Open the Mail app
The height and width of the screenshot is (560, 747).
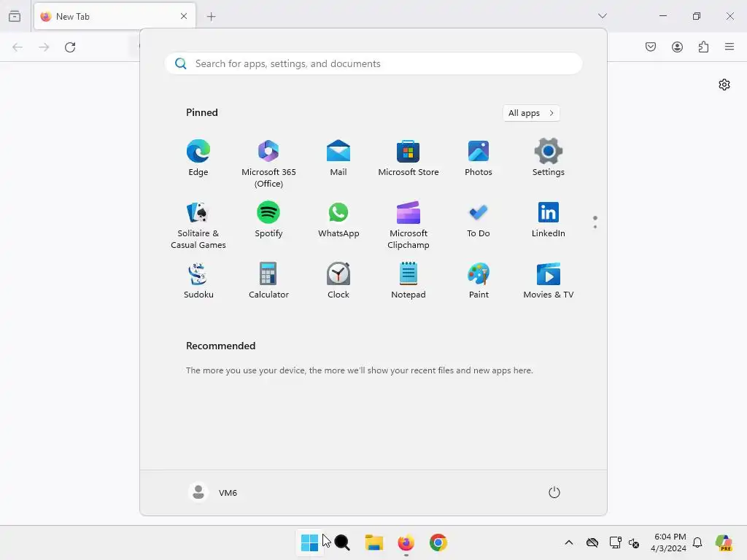(x=338, y=158)
